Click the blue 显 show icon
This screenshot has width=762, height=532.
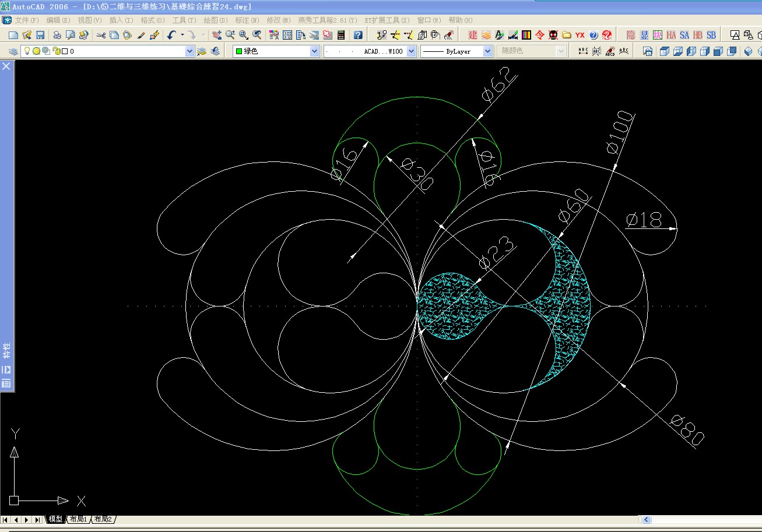coord(644,35)
